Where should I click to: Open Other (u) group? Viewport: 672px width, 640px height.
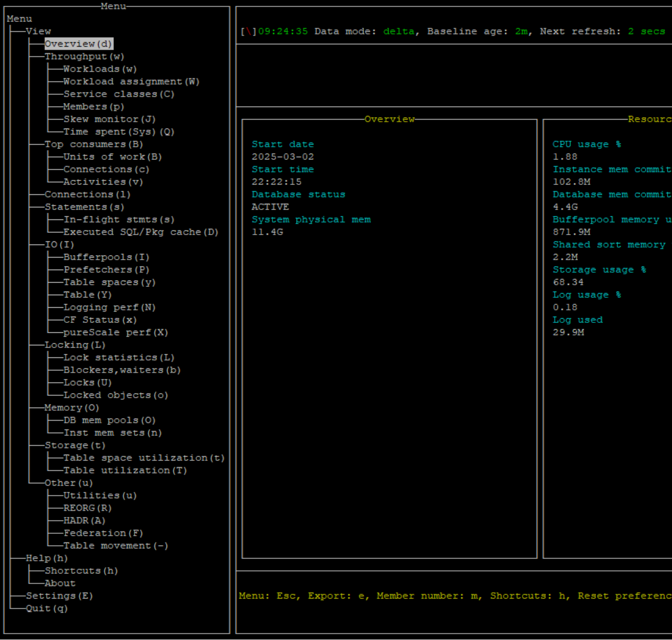[69, 483]
